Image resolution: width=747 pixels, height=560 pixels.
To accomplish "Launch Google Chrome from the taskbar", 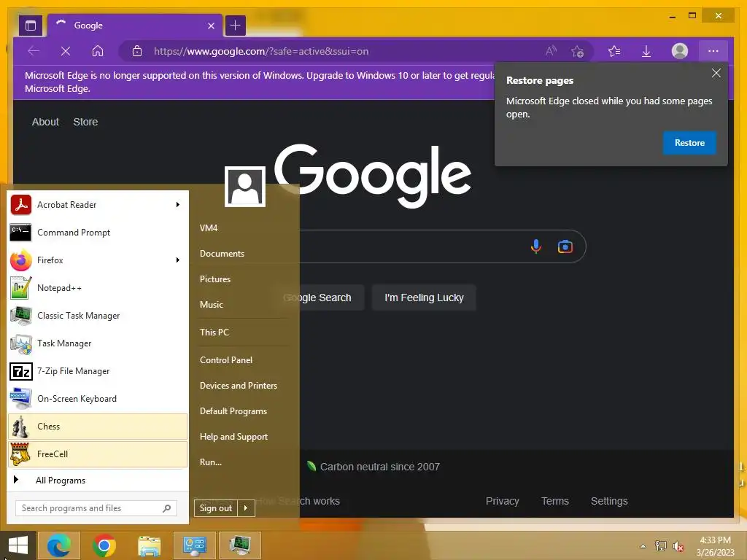I will [x=104, y=545].
